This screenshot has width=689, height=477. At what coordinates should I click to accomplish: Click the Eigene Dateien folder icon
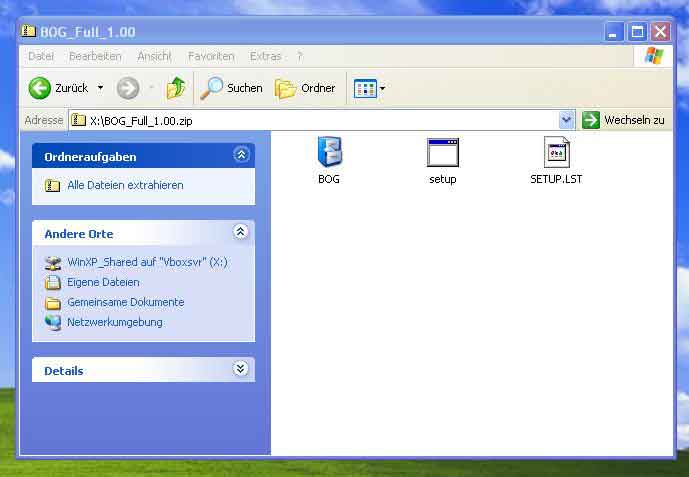coord(53,282)
